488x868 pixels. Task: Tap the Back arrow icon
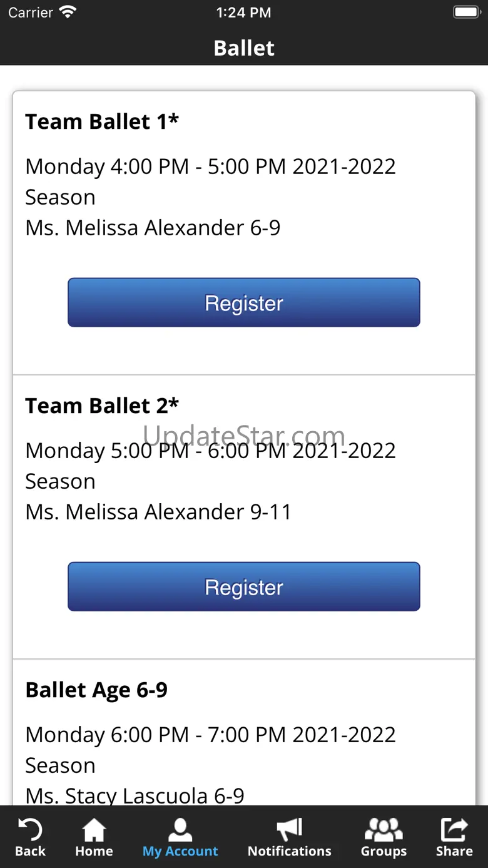[x=30, y=830]
